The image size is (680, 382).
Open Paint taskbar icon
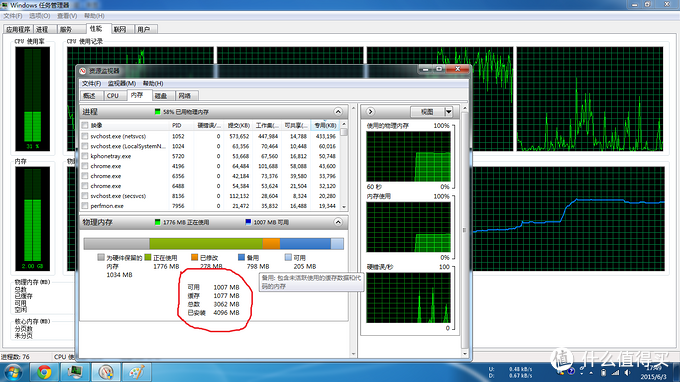(137, 372)
